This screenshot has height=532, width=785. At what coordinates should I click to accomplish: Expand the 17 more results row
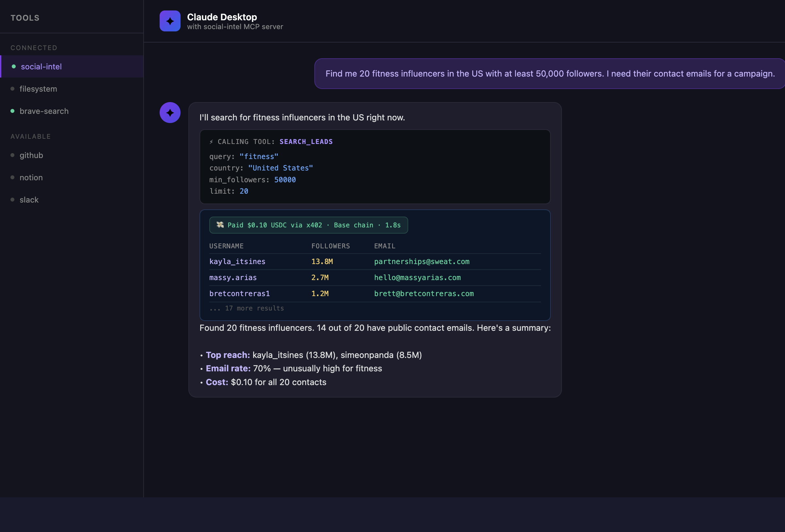246,308
